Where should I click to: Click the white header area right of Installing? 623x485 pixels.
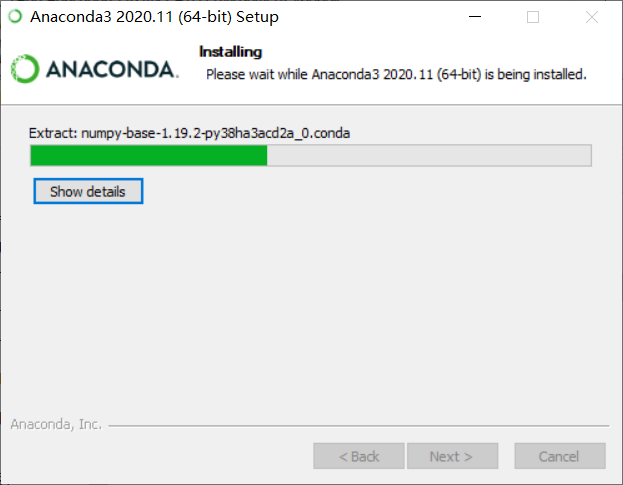tap(437, 52)
